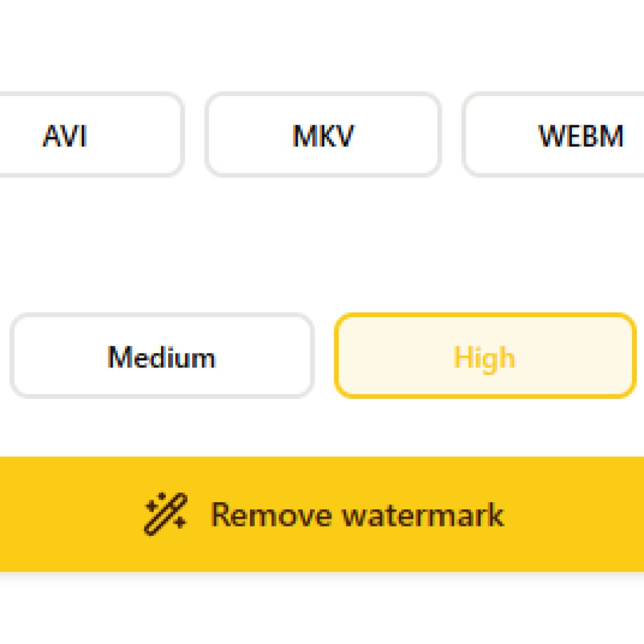Click the magic wand icon on the watermark button
This screenshot has width=644, height=644.
166,514
